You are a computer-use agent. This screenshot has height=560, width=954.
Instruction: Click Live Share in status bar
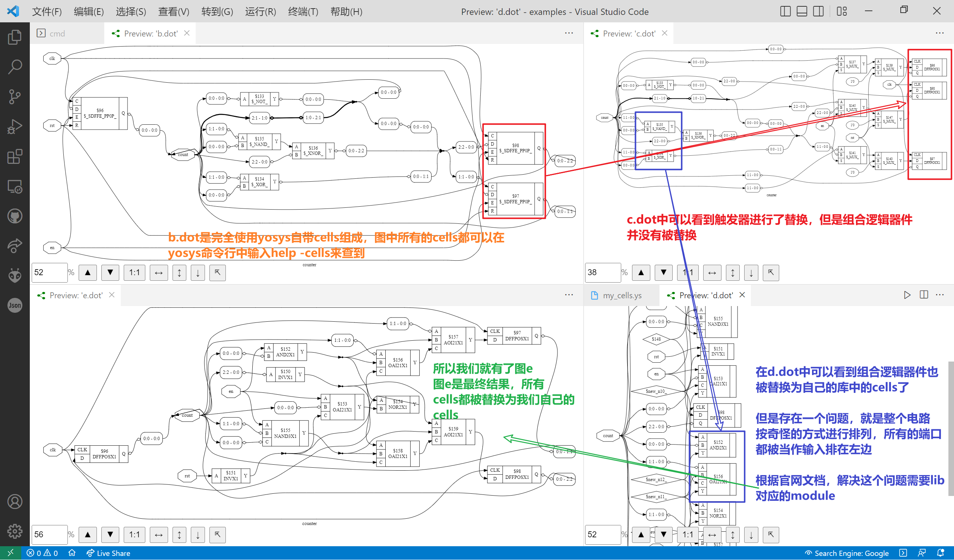tap(108, 553)
